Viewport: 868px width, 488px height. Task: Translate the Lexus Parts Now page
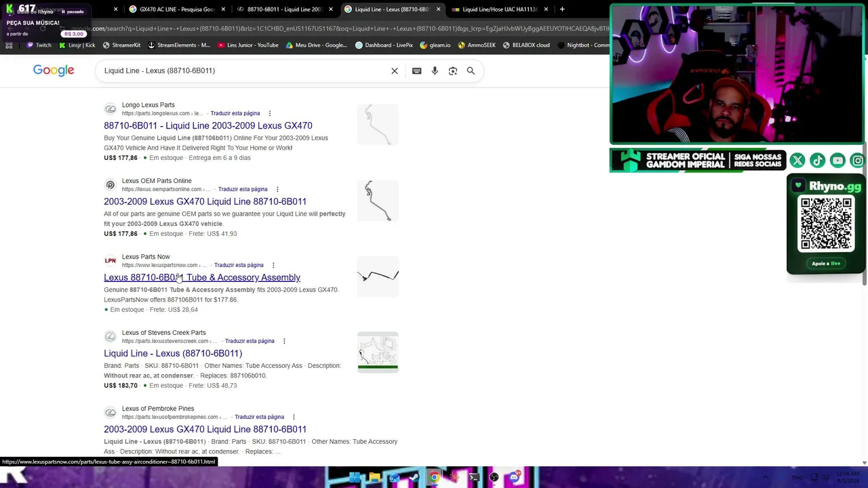[x=239, y=265]
